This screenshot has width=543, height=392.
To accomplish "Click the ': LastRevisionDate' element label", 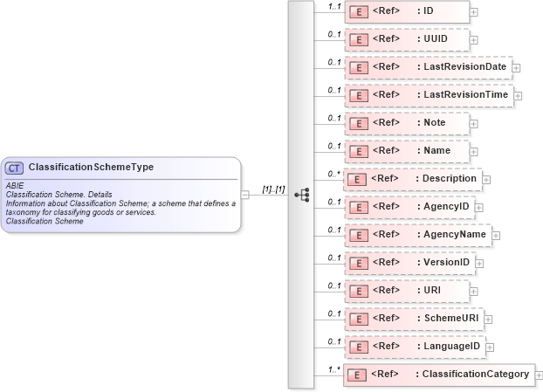I will [x=462, y=66].
